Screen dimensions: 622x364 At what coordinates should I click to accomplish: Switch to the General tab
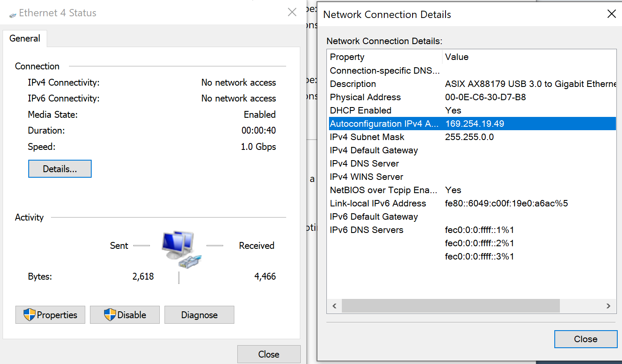(25, 39)
